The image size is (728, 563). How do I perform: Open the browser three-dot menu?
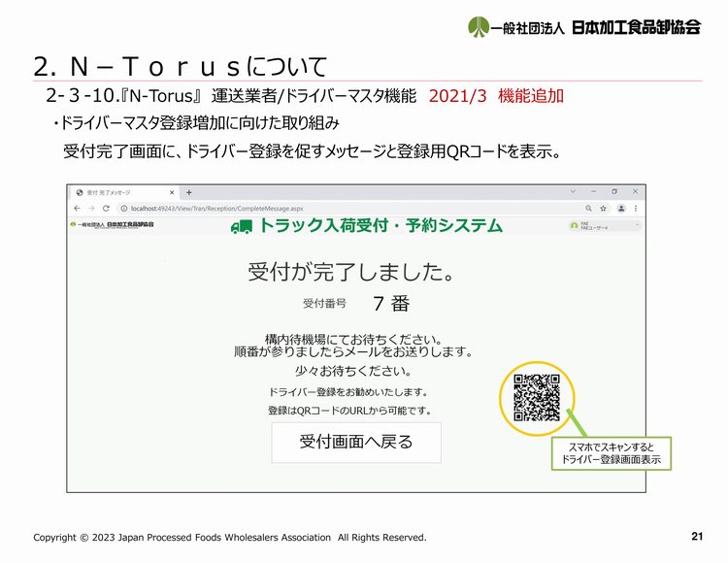636,209
